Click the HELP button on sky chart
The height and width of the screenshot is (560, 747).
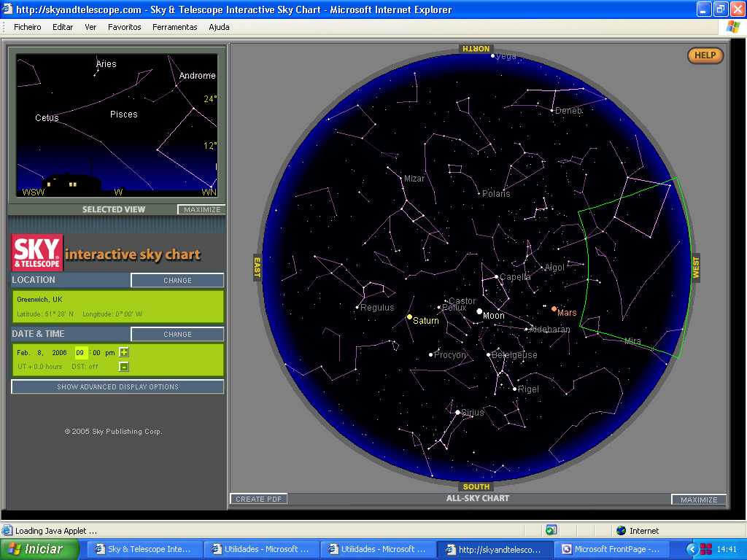coord(705,55)
